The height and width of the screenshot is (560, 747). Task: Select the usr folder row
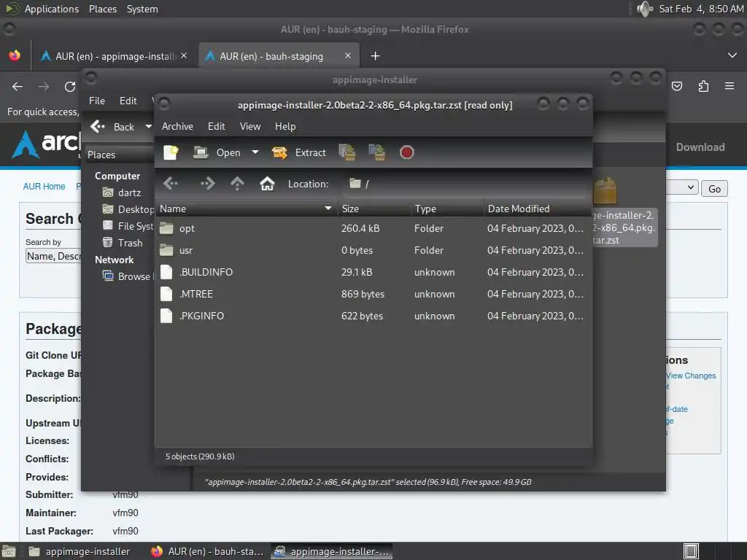click(373, 251)
